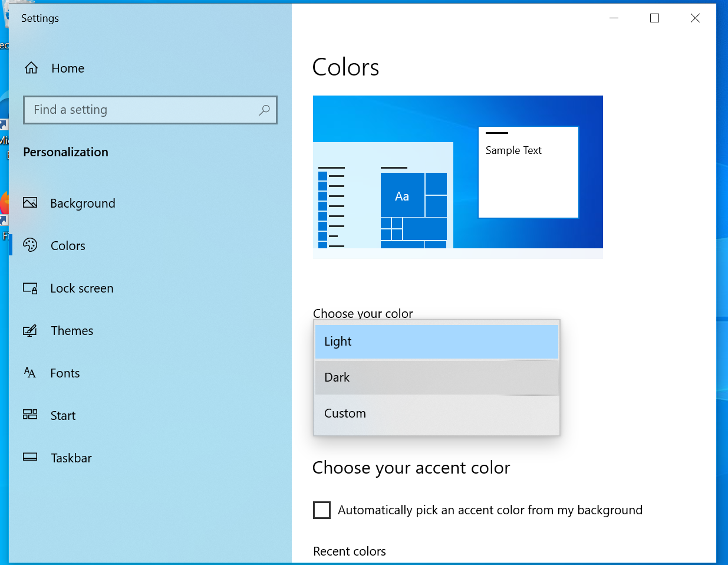Click the Choose your accent color heading
This screenshot has width=728, height=565.
(x=411, y=467)
